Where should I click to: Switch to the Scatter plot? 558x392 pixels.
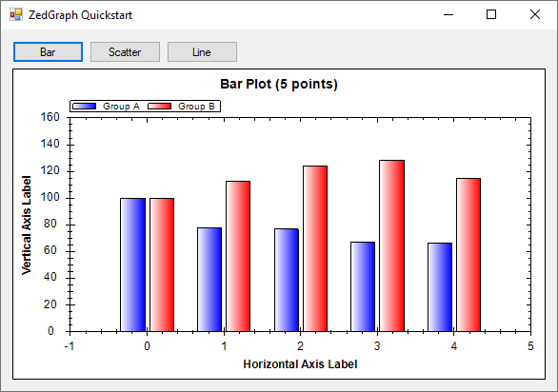(125, 52)
